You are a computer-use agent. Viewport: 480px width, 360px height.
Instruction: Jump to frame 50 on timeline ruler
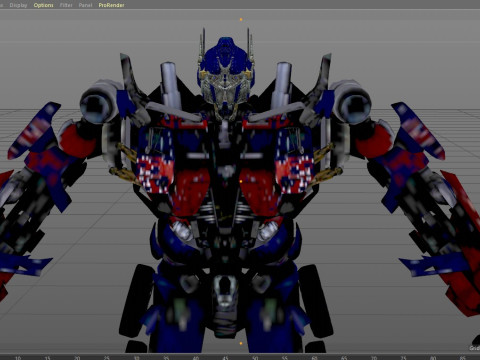255,358
